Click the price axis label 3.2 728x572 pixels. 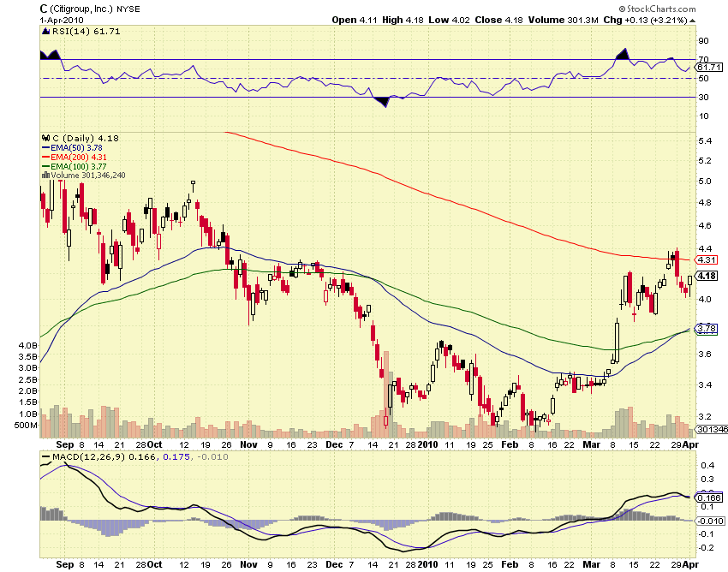(704, 416)
